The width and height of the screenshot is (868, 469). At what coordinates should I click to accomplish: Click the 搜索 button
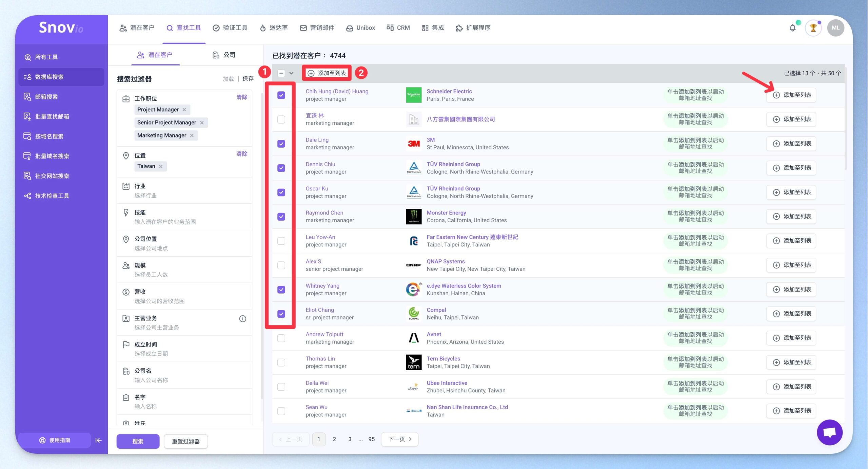(138, 442)
